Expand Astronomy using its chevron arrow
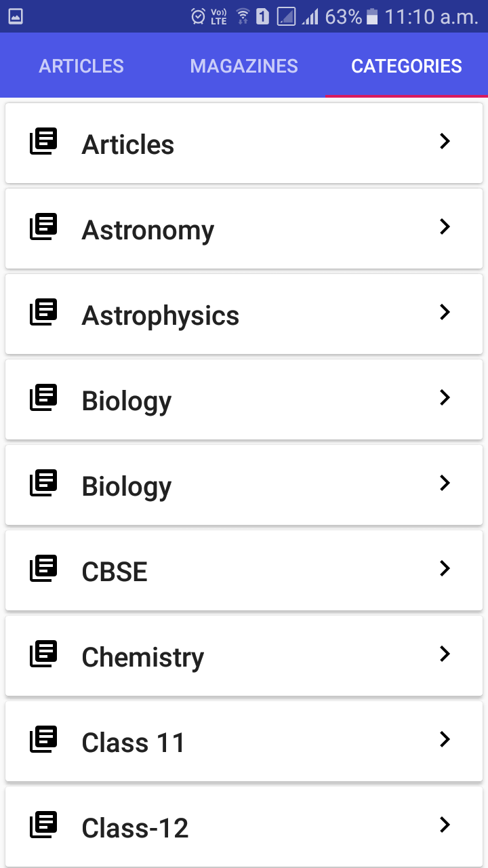This screenshot has width=488, height=868. click(445, 226)
